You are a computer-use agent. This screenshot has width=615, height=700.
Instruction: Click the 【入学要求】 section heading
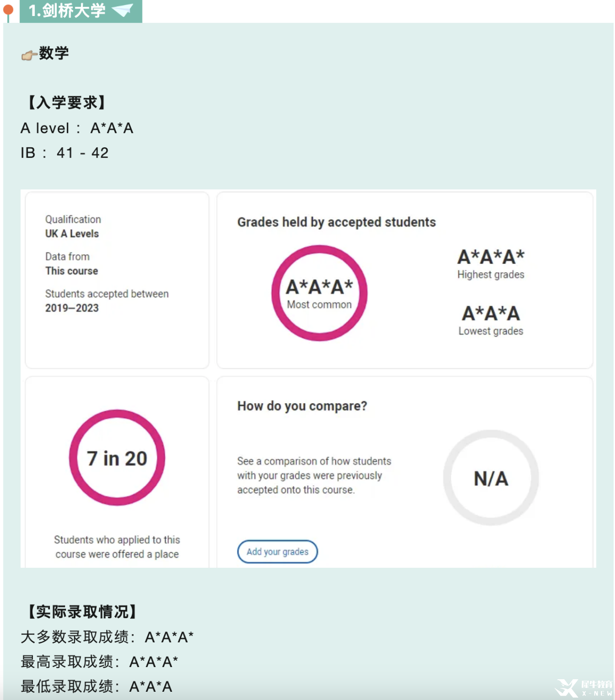[67, 103]
